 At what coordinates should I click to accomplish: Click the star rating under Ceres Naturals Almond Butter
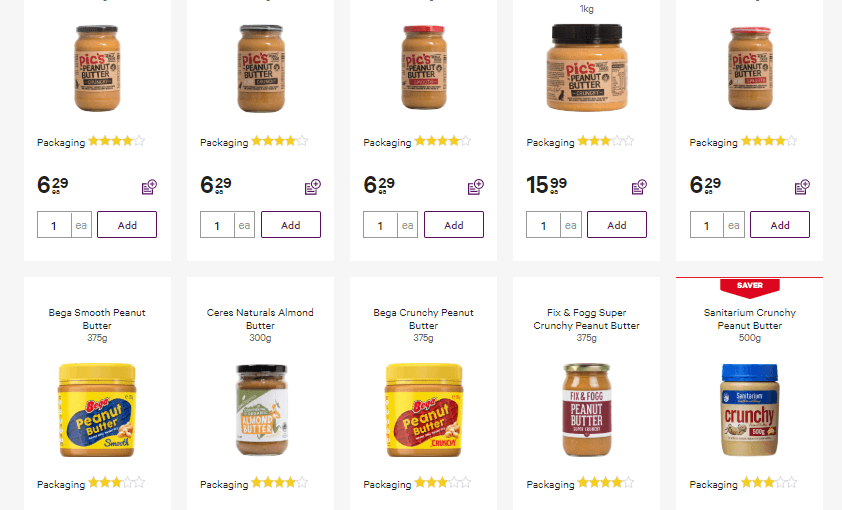tap(279, 483)
